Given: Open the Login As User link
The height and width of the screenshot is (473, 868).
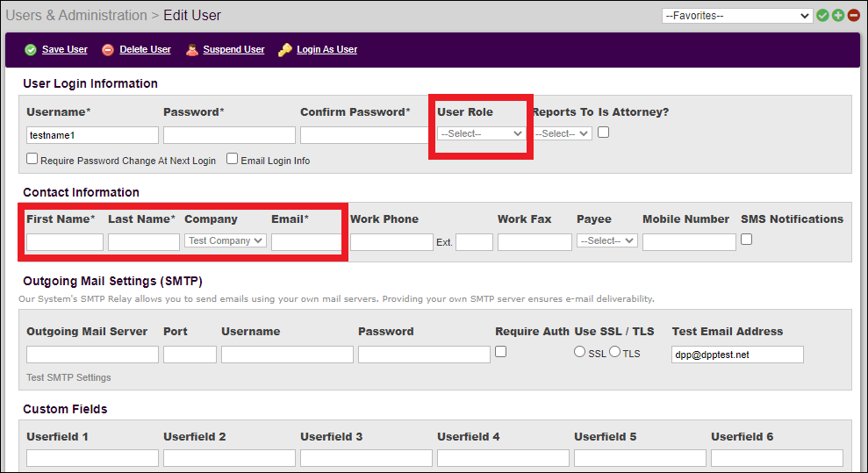Looking at the screenshot, I should [x=326, y=49].
